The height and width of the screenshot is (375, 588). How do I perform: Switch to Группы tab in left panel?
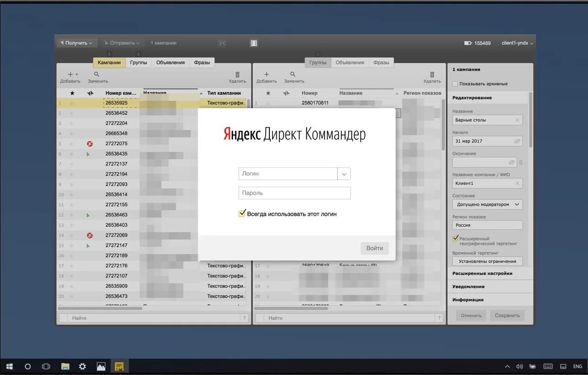click(x=139, y=62)
